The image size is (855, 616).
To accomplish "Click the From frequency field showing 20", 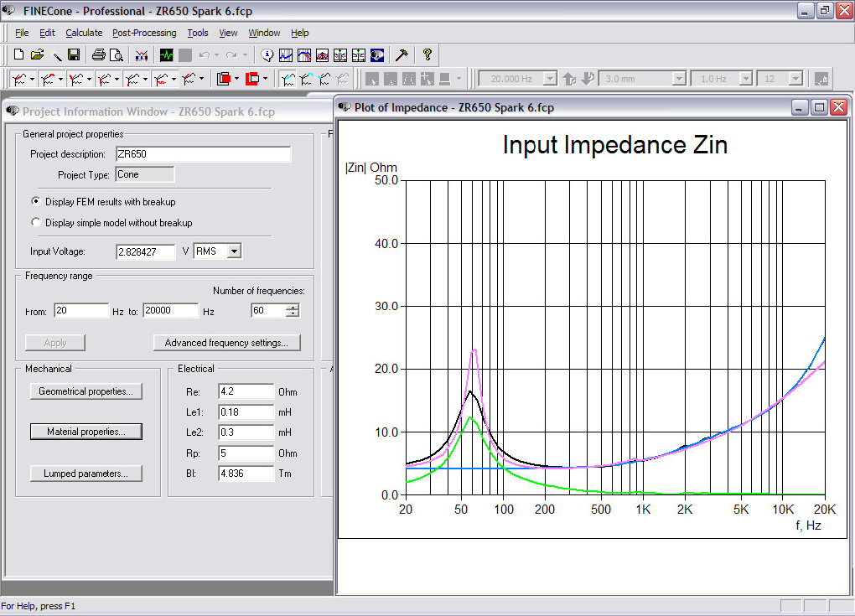I will click(81, 311).
